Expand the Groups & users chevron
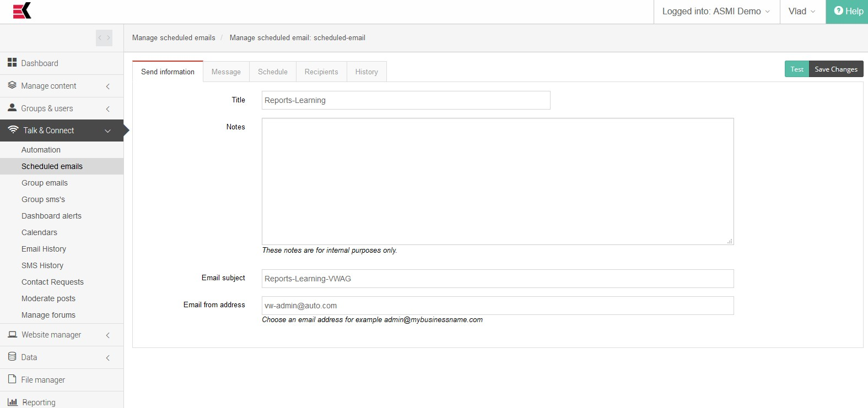 (x=108, y=108)
